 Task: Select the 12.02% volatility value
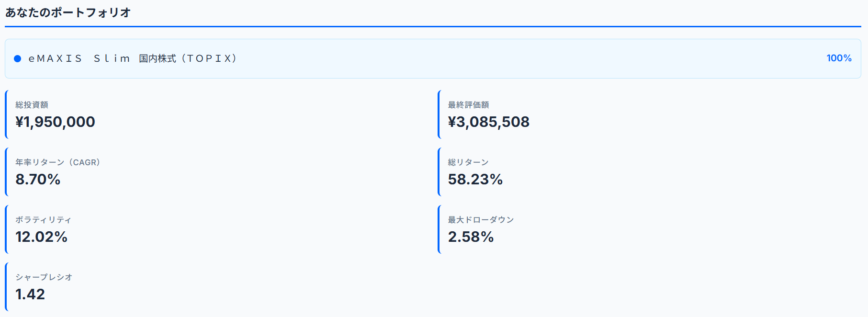click(x=41, y=237)
